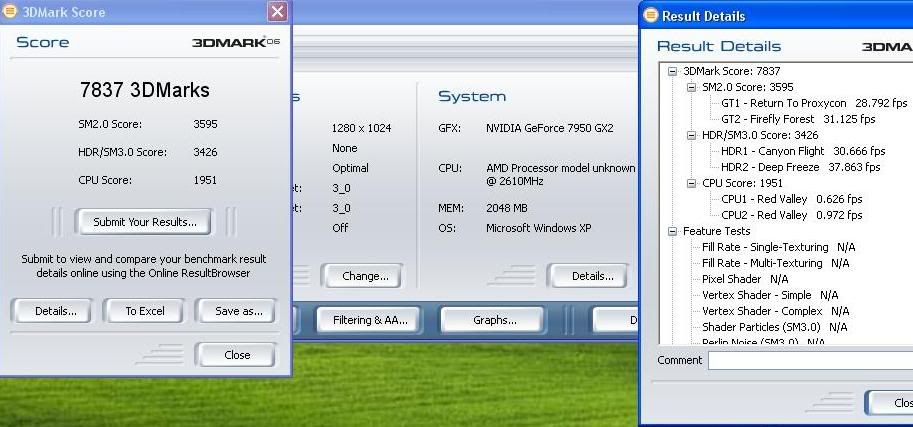The image size is (913, 427).
Task: Select Pixel Shader N/A row
Action: 745,279
